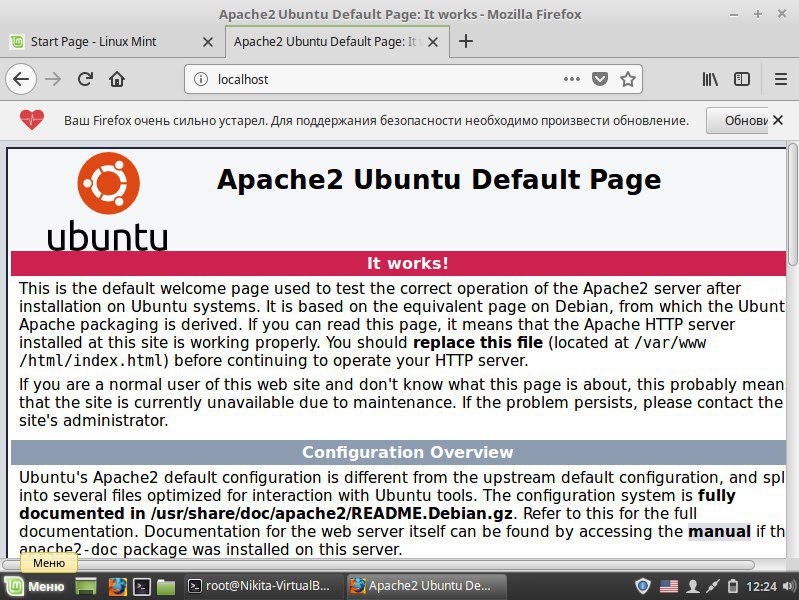
Task: Click the horizontal page scrollbar
Action: click(x=378, y=565)
